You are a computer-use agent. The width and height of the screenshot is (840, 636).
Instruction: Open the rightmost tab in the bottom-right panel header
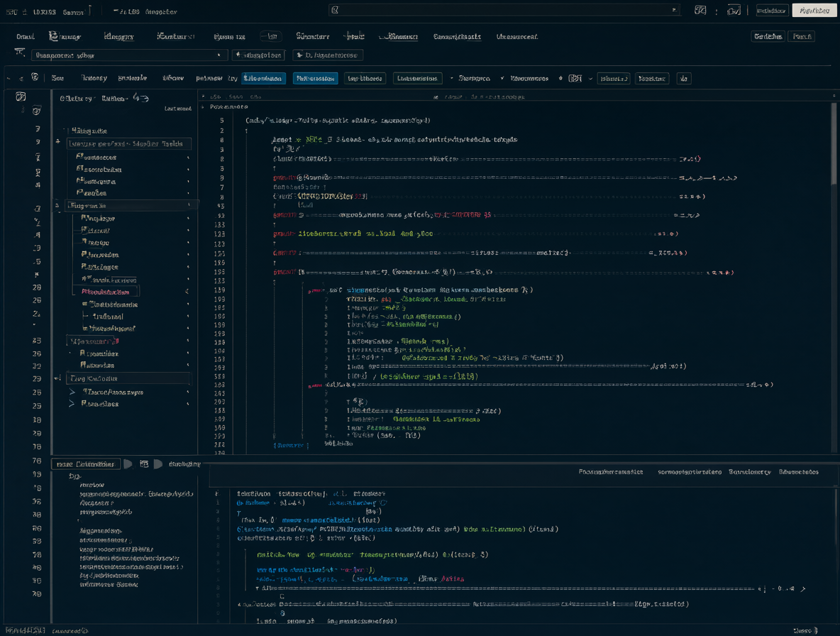coord(798,472)
